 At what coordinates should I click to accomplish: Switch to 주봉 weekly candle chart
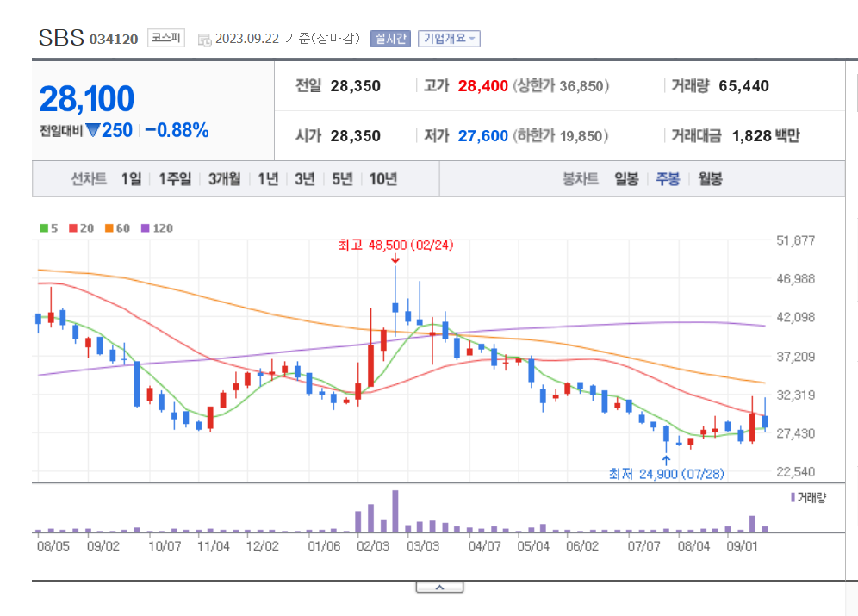[x=668, y=179]
